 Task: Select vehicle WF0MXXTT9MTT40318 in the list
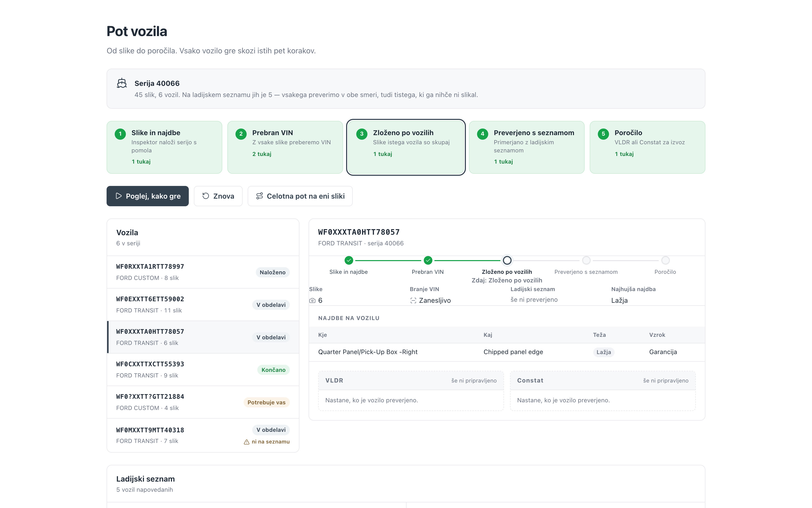click(203, 435)
